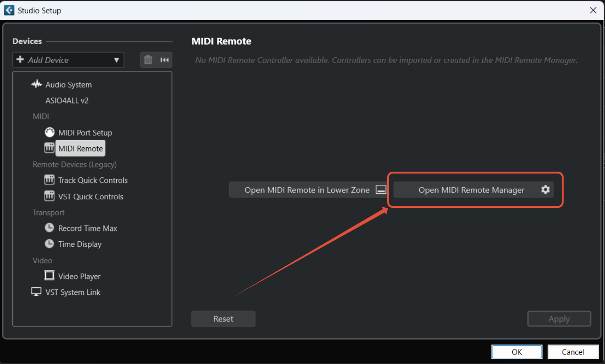Click the reset-to-start arrows icon beside trash
The image size is (605, 364).
click(x=164, y=60)
